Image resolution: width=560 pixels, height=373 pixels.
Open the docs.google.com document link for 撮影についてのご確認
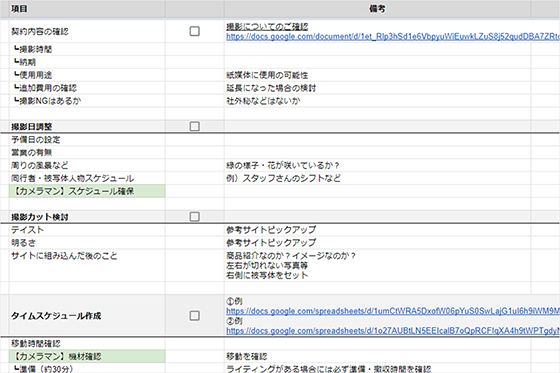[x=393, y=36]
